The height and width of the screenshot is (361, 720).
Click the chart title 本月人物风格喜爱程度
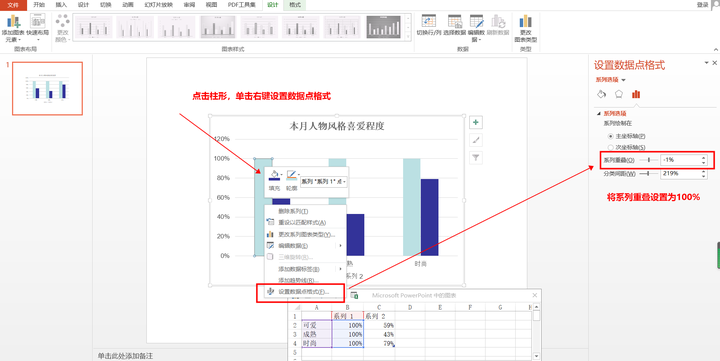pyautogui.click(x=337, y=126)
